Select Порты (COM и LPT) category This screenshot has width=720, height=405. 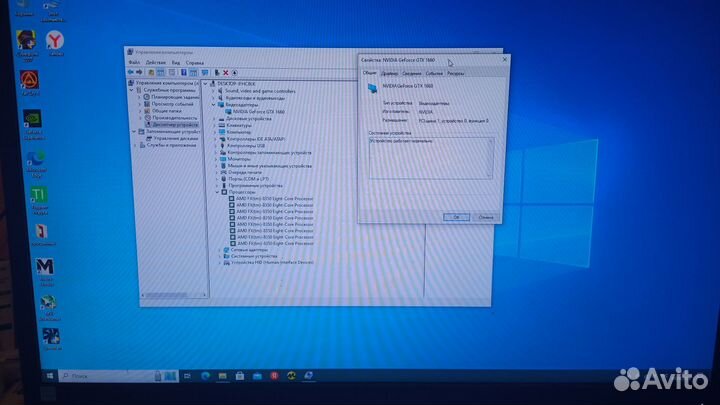[x=248, y=179]
